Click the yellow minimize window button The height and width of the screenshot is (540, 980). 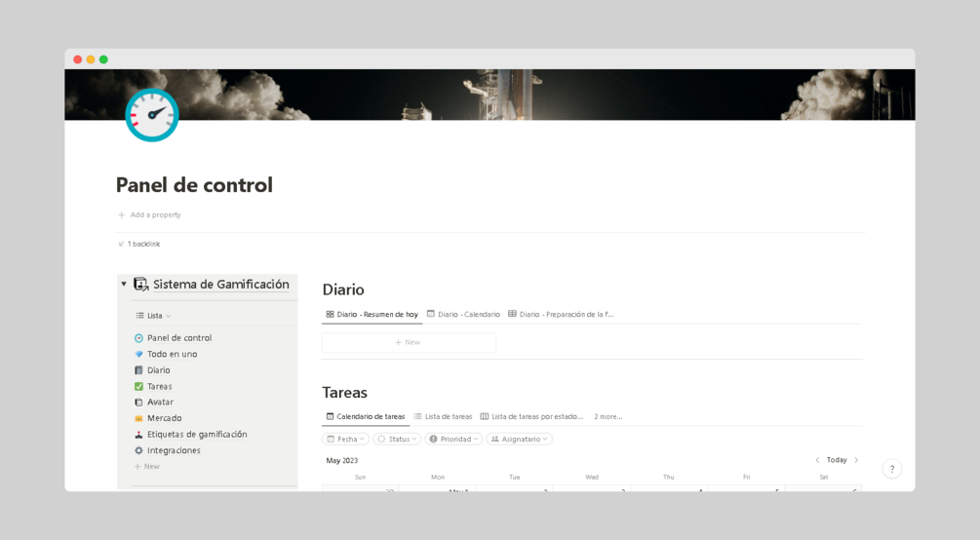coord(91,59)
